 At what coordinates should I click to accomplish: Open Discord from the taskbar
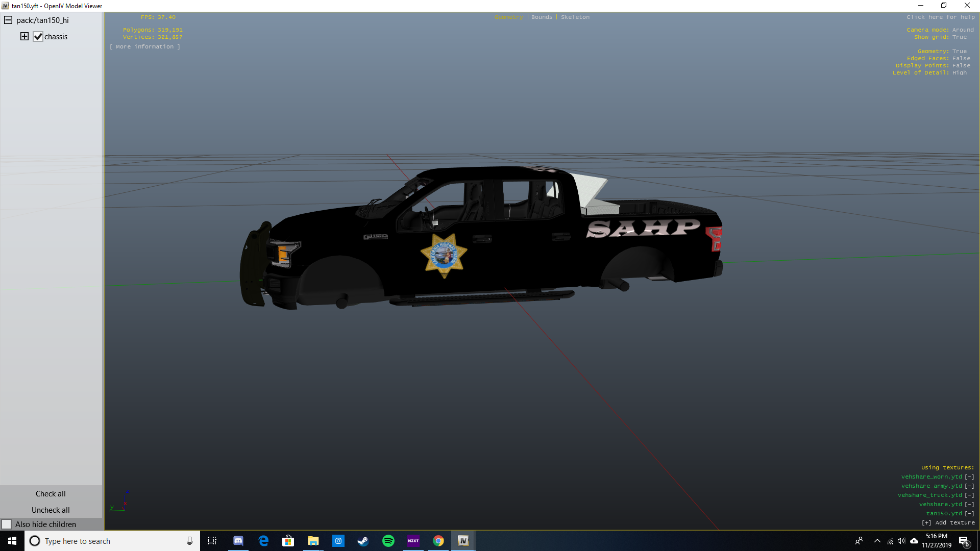coord(238,541)
